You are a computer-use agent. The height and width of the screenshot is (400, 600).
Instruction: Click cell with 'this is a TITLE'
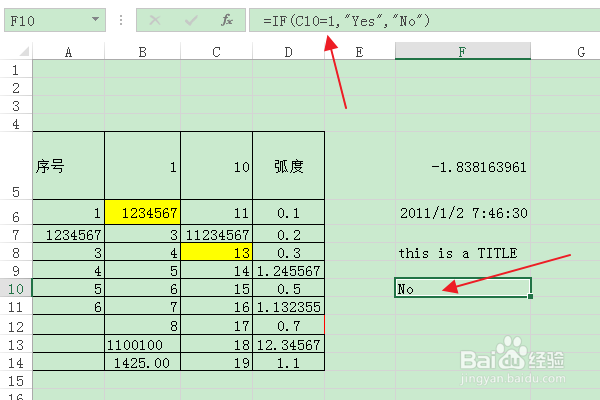[x=463, y=252]
